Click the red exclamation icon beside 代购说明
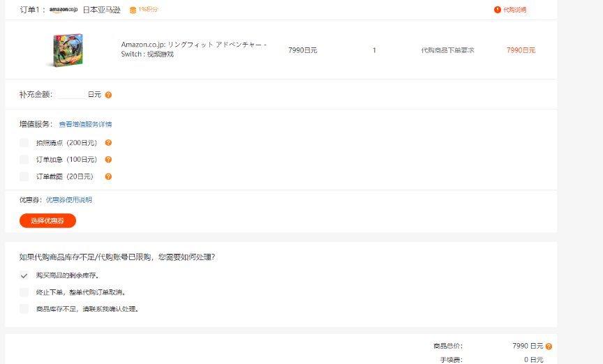This screenshot has height=364, width=603. click(497, 10)
